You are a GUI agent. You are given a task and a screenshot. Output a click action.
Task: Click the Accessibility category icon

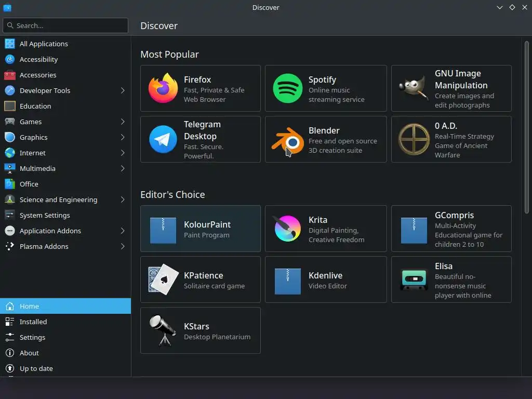point(10,59)
